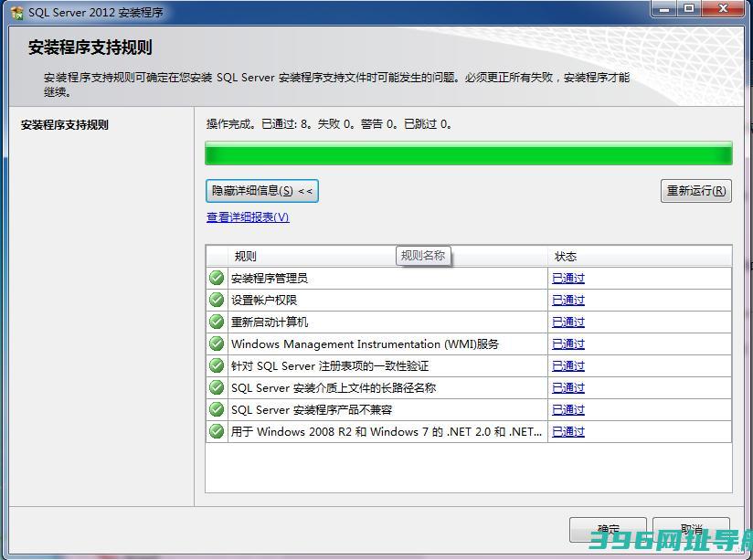Open 已通过 link for .NET 2.0 rule

(568, 432)
